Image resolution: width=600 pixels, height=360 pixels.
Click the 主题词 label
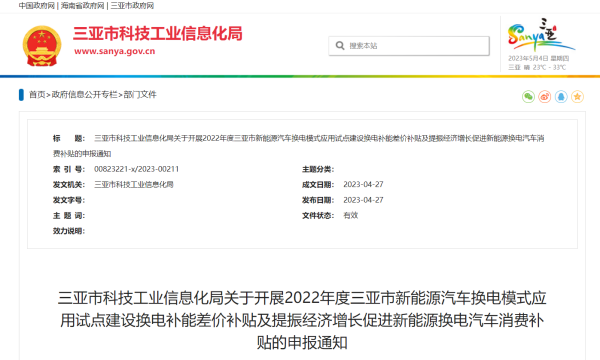[69, 216]
